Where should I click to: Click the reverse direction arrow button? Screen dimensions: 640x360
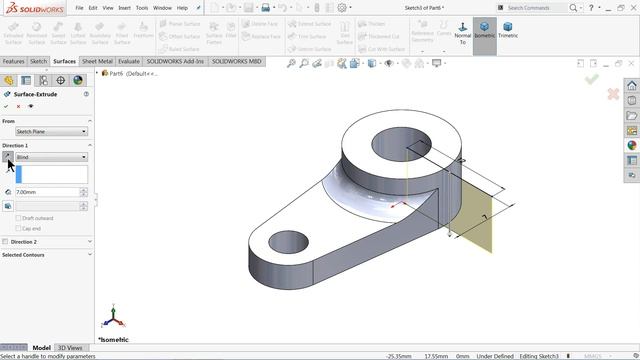tap(8, 157)
